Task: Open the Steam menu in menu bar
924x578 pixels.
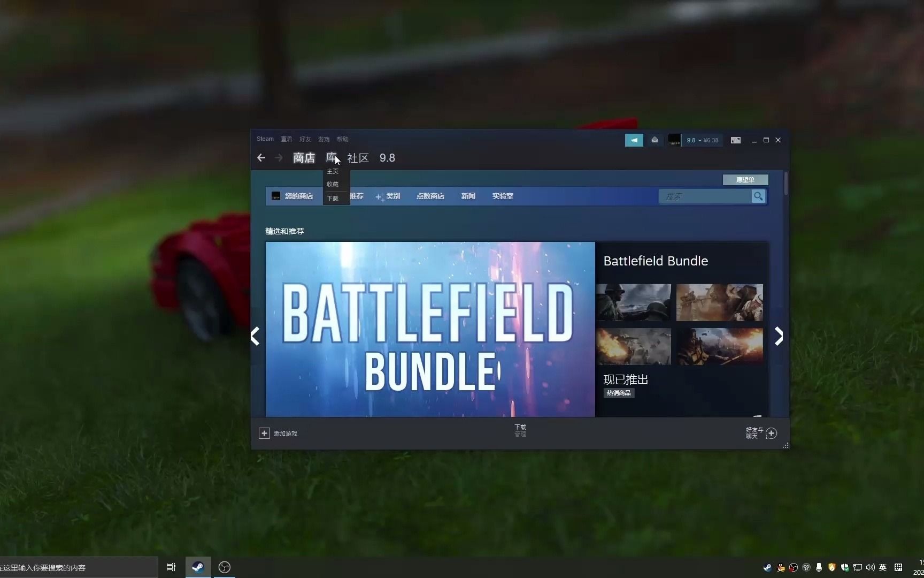Action: (265, 139)
